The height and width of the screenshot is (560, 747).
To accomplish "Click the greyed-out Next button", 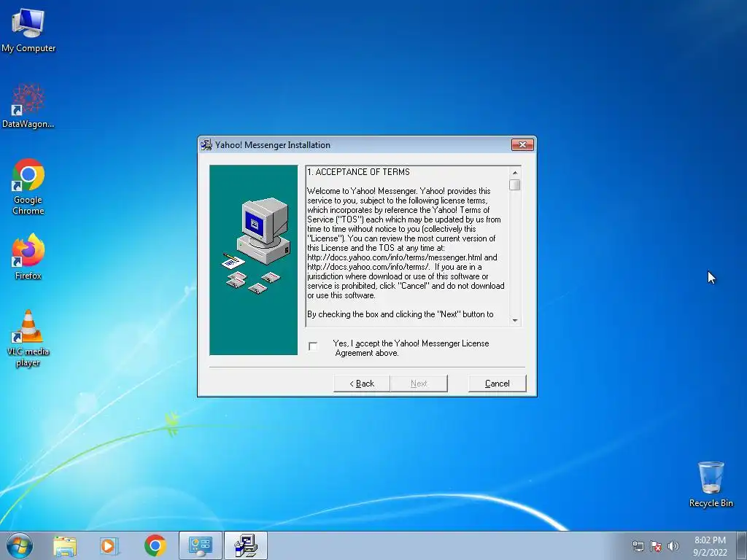I will point(419,384).
